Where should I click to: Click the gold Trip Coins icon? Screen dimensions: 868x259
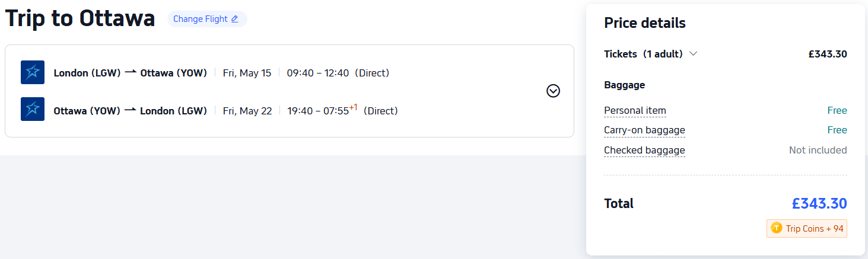click(776, 228)
